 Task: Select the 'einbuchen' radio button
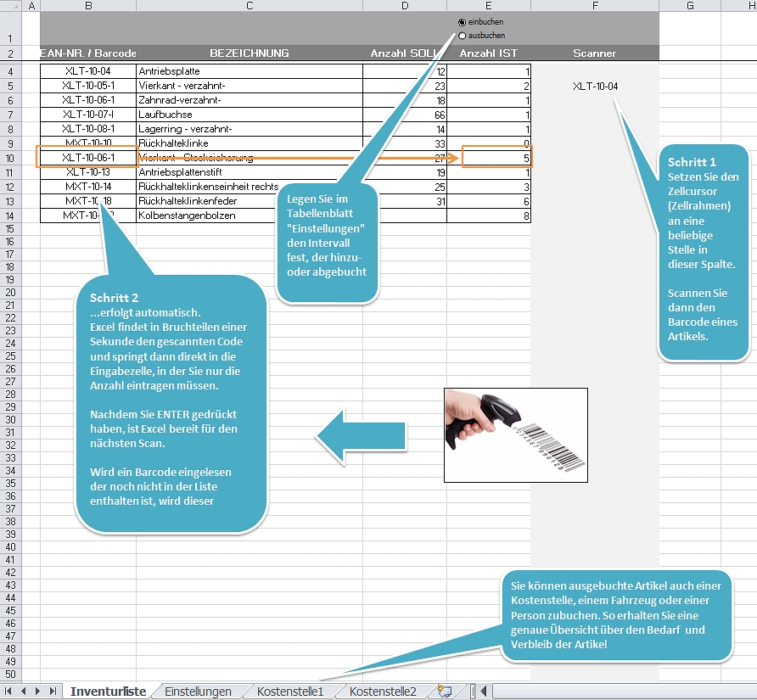tap(462, 22)
